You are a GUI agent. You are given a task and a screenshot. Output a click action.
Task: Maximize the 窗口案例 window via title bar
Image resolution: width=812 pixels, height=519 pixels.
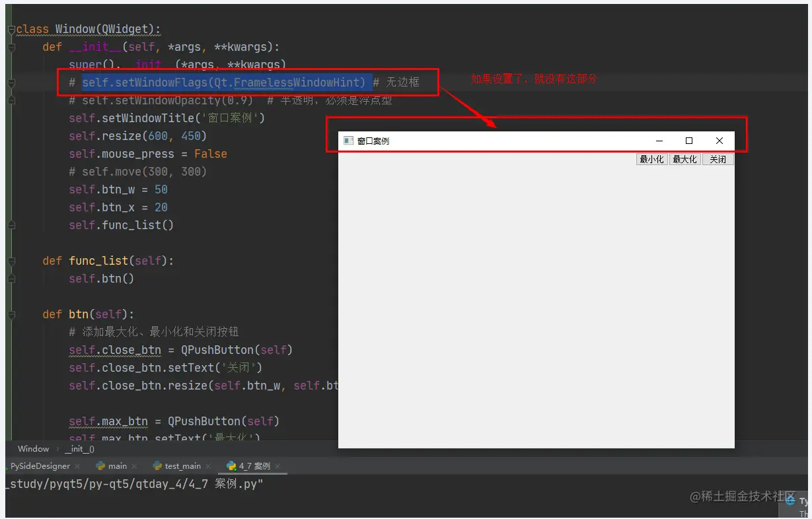689,141
